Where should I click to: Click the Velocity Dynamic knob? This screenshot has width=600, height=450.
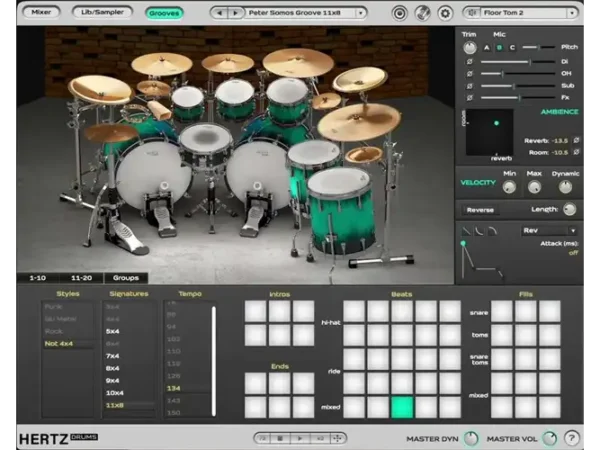click(565, 187)
